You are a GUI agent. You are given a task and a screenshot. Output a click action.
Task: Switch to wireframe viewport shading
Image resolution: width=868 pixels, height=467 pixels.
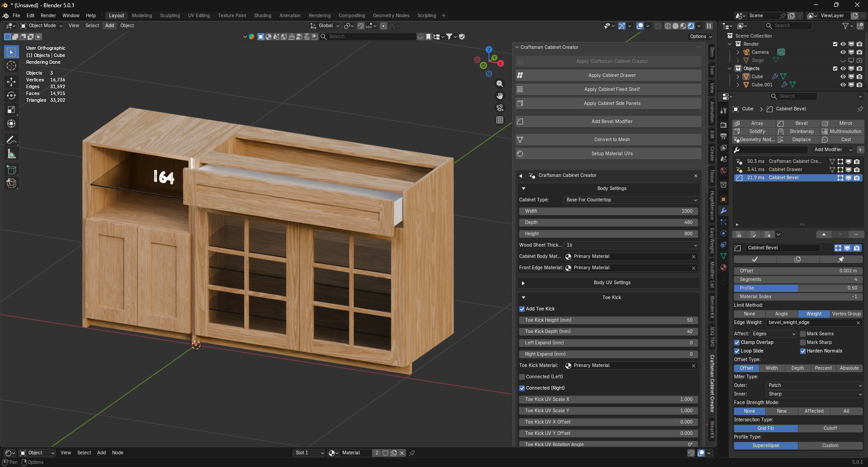(x=668, y=26)
